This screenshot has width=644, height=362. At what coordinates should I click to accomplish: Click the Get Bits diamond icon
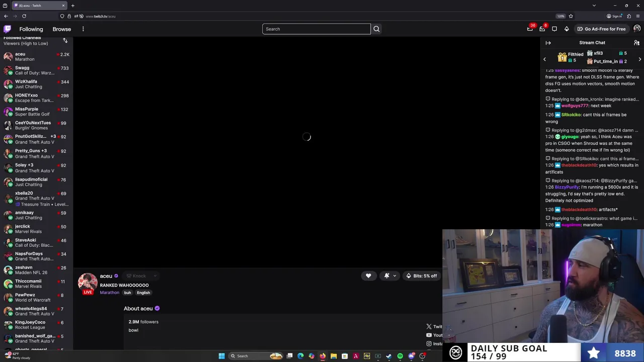pos(567,29)
